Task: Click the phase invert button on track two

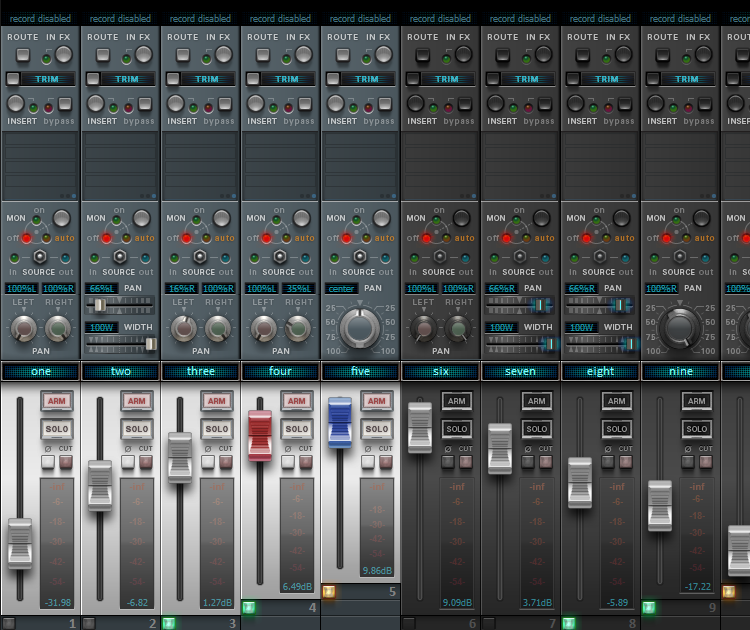Action: coord(127,462)
